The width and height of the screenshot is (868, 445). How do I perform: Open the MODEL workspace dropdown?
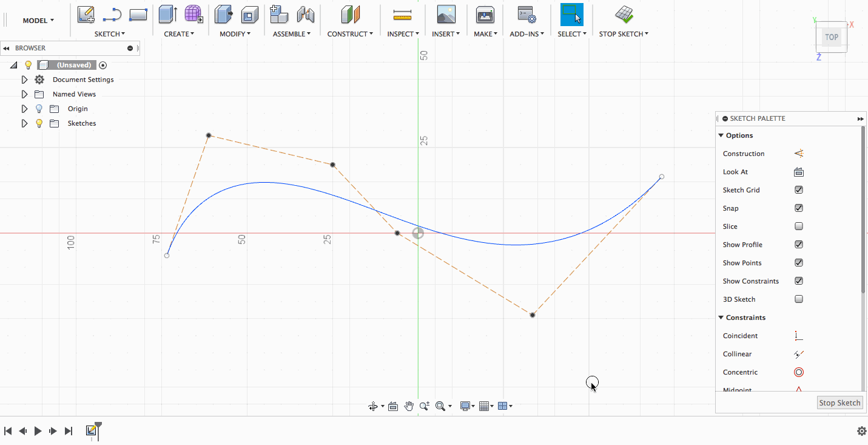pos(38,21)
